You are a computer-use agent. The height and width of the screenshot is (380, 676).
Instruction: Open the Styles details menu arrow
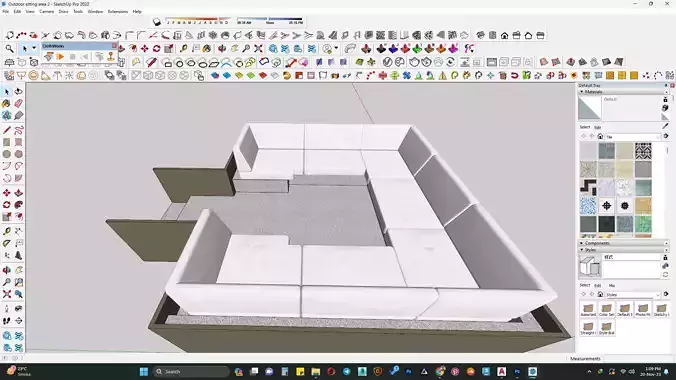(666, 294)
